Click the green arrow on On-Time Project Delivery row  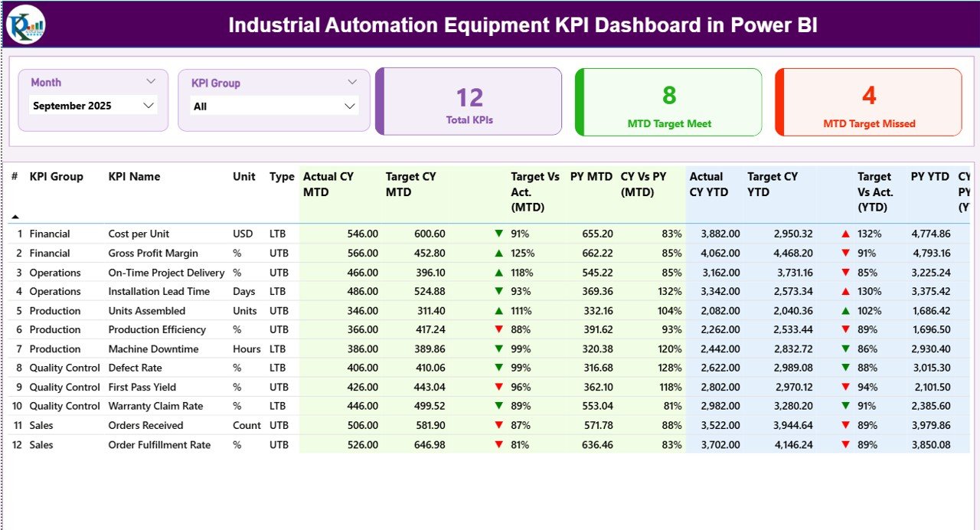[x=498, y=272]
